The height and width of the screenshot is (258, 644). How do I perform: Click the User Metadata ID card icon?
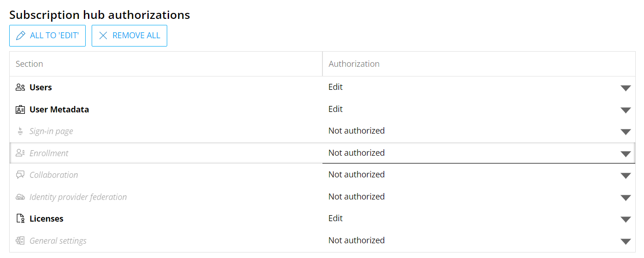coord(20,110)
